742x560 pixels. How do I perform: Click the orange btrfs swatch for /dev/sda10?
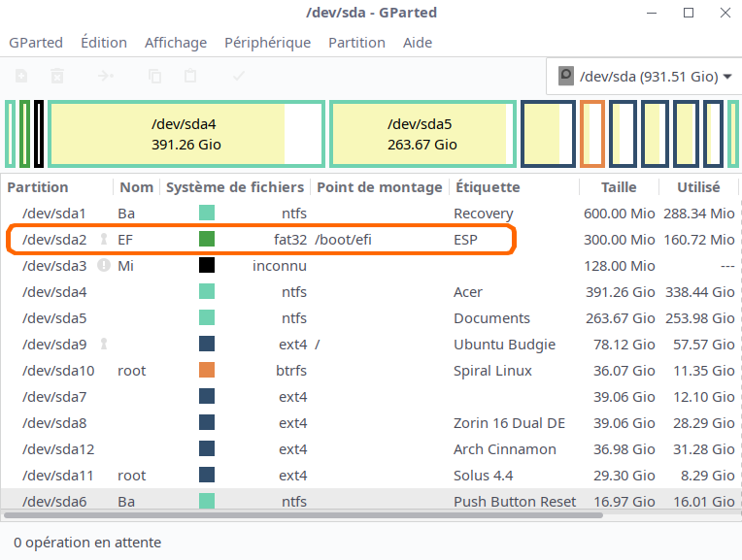point(207,370)
